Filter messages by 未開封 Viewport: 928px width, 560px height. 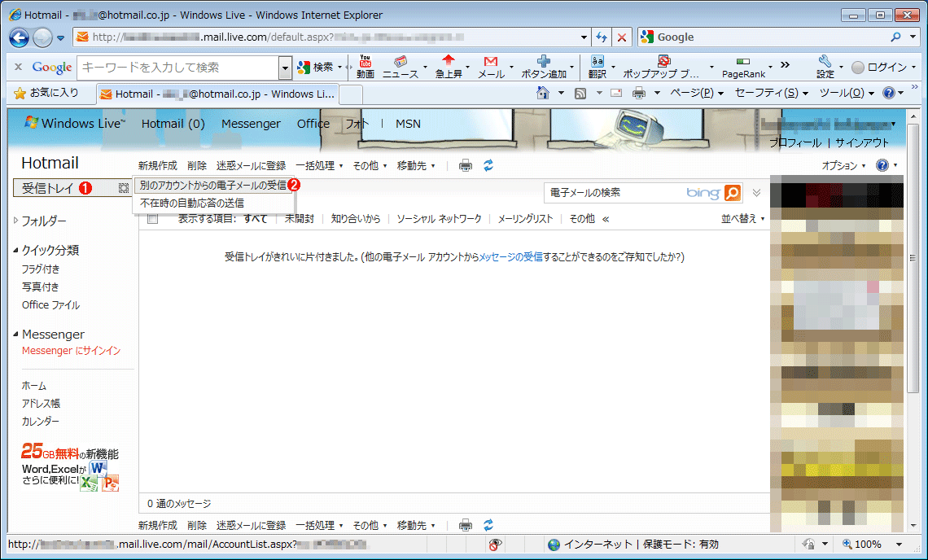pyautogui.click(x=299, y=219)
